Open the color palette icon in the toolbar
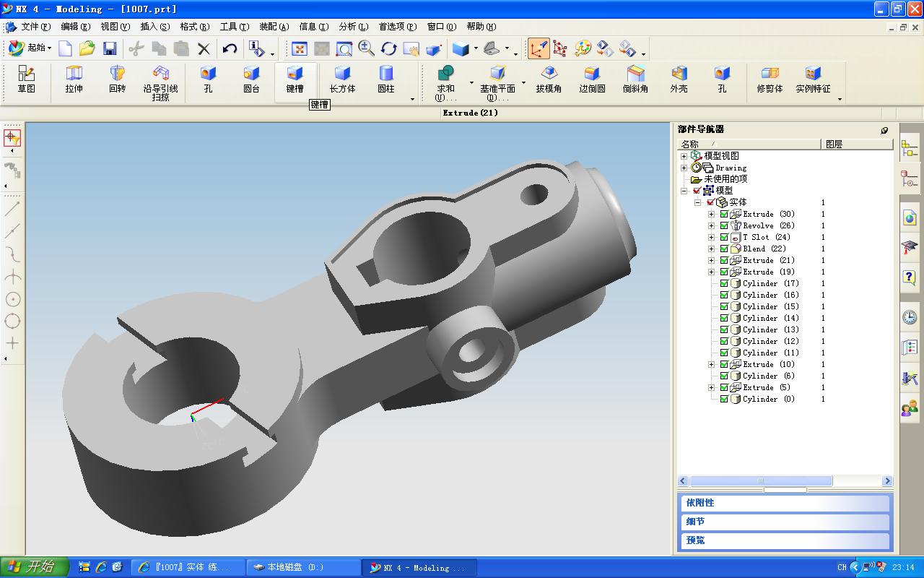924x578 pixels. [583, 48]
